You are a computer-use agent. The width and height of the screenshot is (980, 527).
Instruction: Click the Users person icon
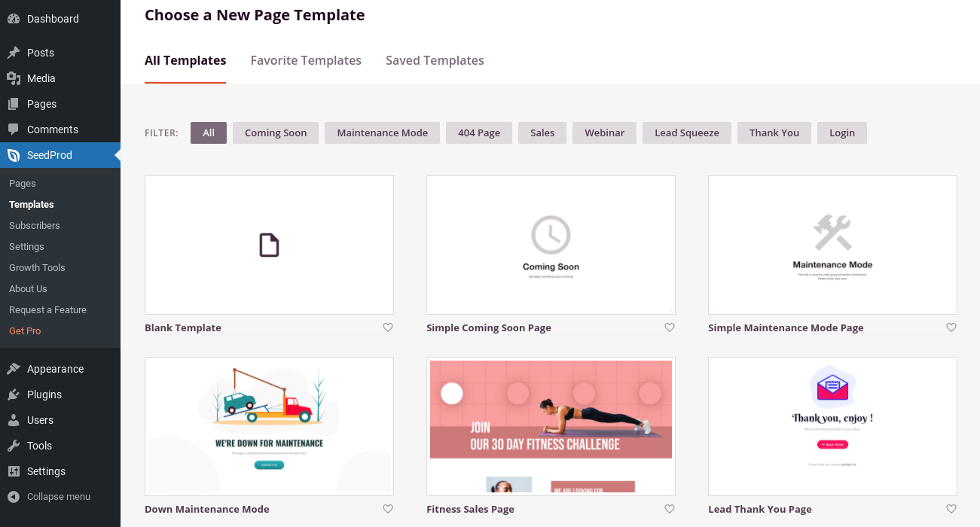(x=14, y=420)
